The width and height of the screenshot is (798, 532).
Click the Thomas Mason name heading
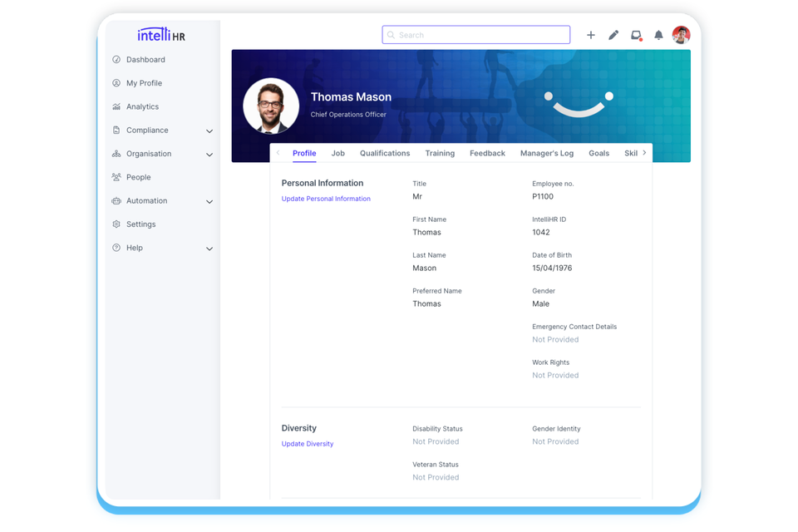(351, 96)
